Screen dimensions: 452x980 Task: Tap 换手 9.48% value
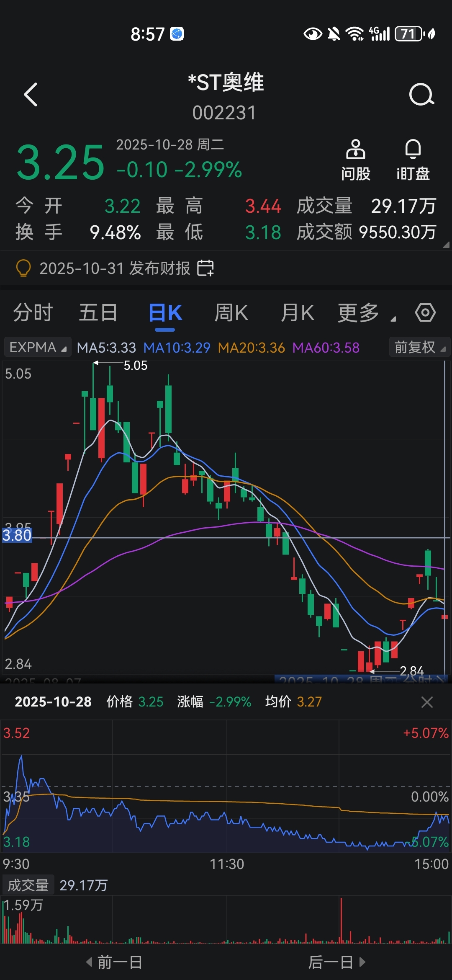[115, 232]
